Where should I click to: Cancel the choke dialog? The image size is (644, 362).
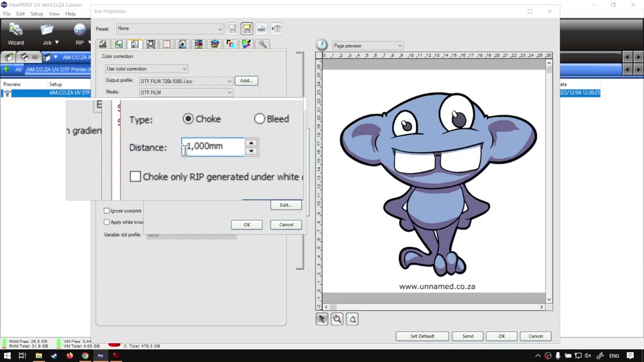286,225
